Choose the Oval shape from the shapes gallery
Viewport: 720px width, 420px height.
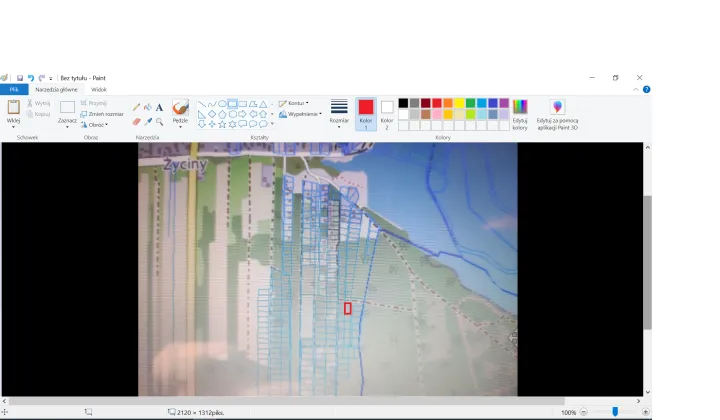(x=222, y=104)
